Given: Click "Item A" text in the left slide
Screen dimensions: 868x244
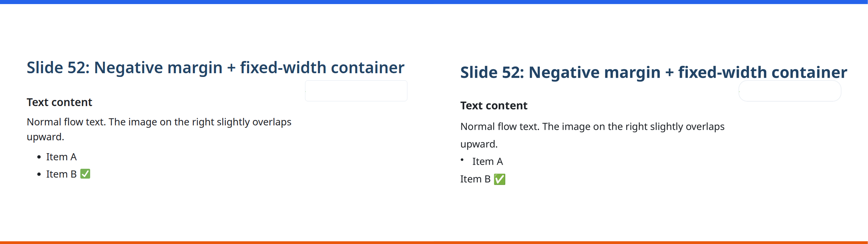Looking at the screenshot, I should [x=61, y=157].
